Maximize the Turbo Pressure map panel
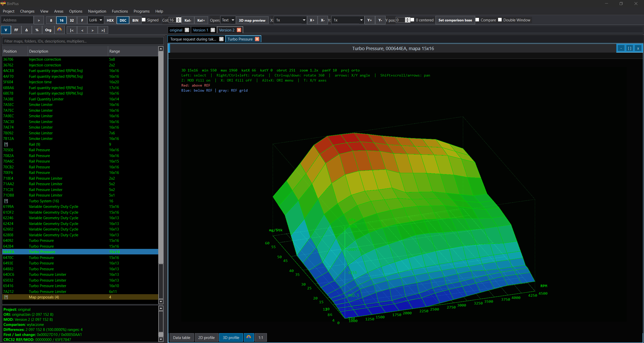The height and width of the screenshot is (343, 644). coord(629,48)
